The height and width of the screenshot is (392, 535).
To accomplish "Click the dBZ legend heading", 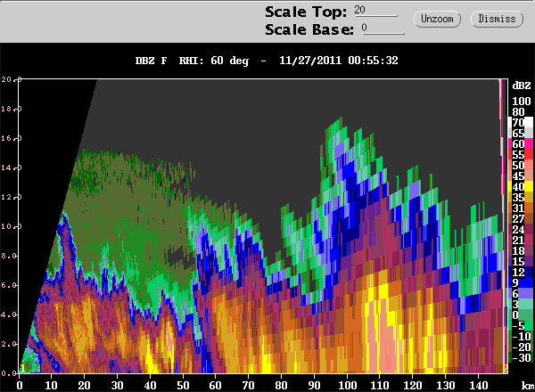I will [522, 86].
